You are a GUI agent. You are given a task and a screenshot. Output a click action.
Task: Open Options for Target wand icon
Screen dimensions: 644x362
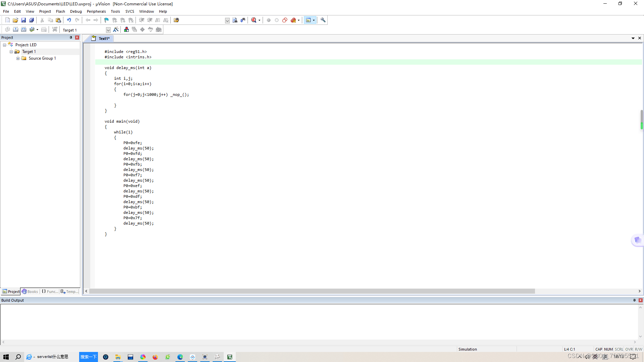click(x=116, y=29)
